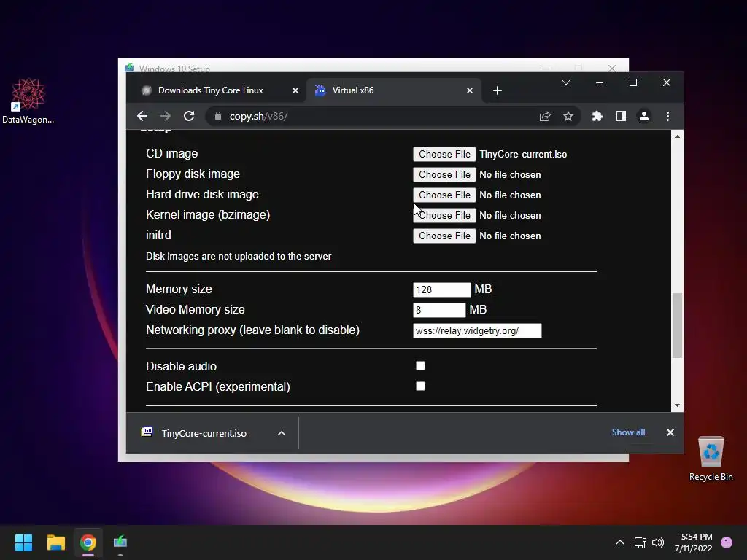Open the volume speaker tray icon
This screenshot has width=747, height=560.
point(658,542)
